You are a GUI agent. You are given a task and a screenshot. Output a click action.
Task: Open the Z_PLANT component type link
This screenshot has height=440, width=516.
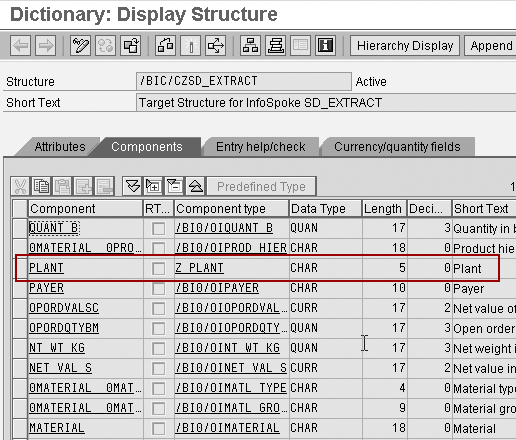point(199,268)
